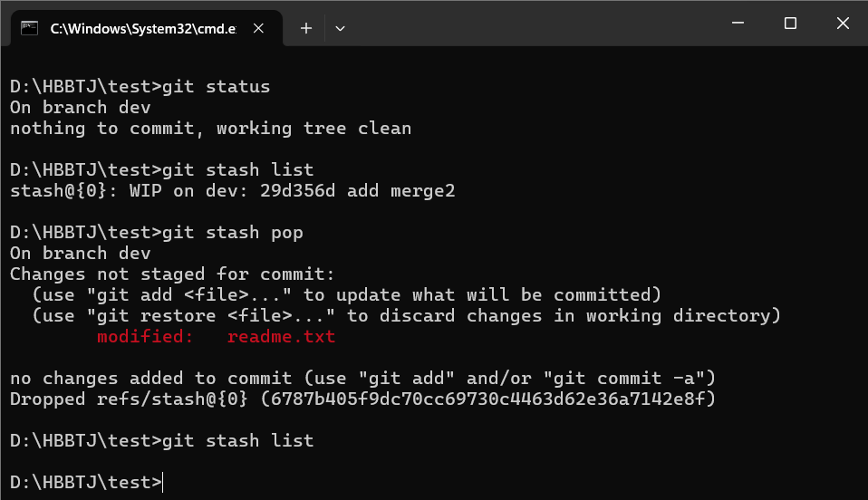This screenshot has height=500, width=868.
Task: Click the "git stash pop" command text
Action: click(232, 233)
